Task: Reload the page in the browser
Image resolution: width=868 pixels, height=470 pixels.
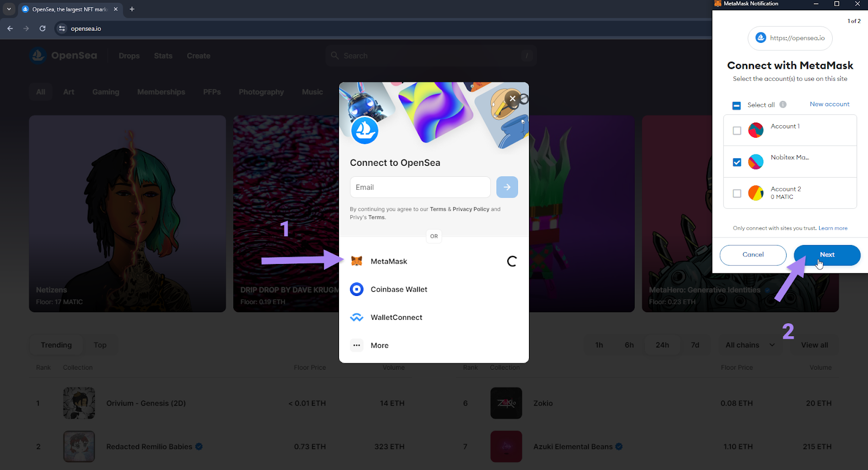Action: [x=42, y=29]
